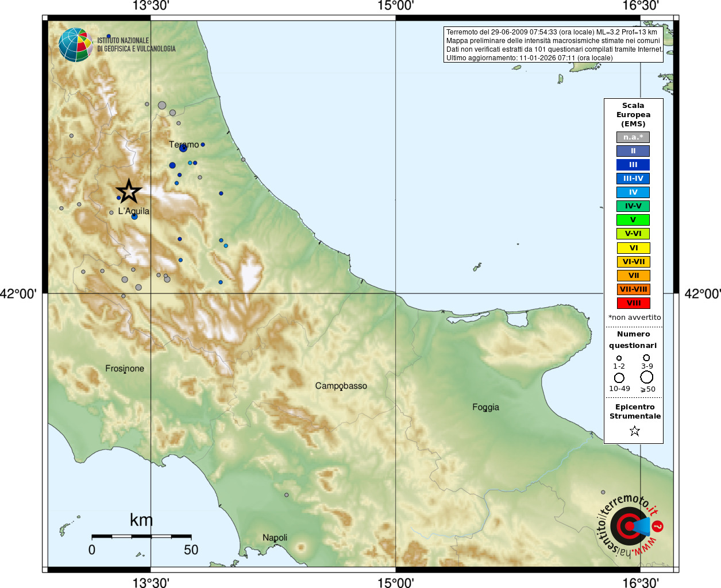
Task: Click the Foggia city label
Action: click(x=485, y=407)
